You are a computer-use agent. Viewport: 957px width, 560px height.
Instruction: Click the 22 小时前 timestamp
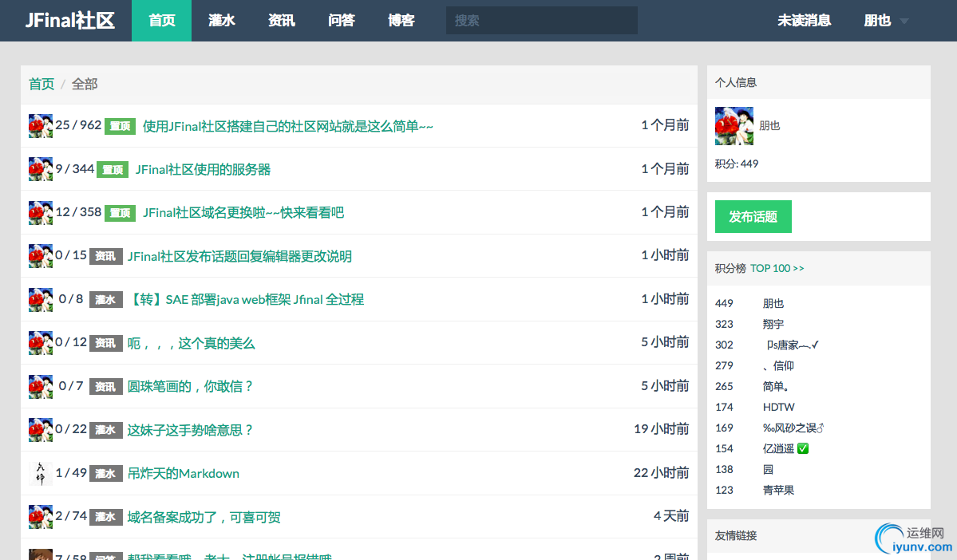pyautogui.click(x=662, y=473)
